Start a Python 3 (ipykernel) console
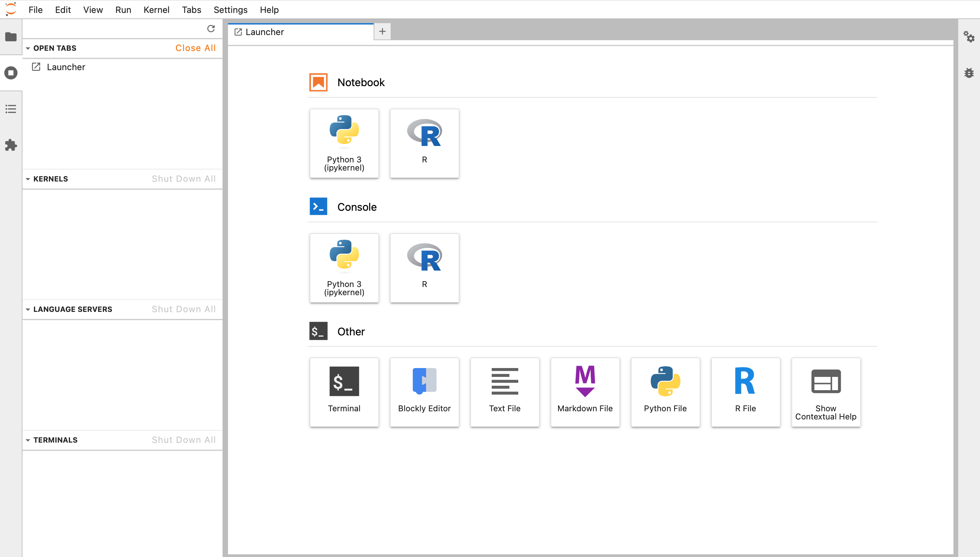The image size is (980, 557). click(344, 268)
